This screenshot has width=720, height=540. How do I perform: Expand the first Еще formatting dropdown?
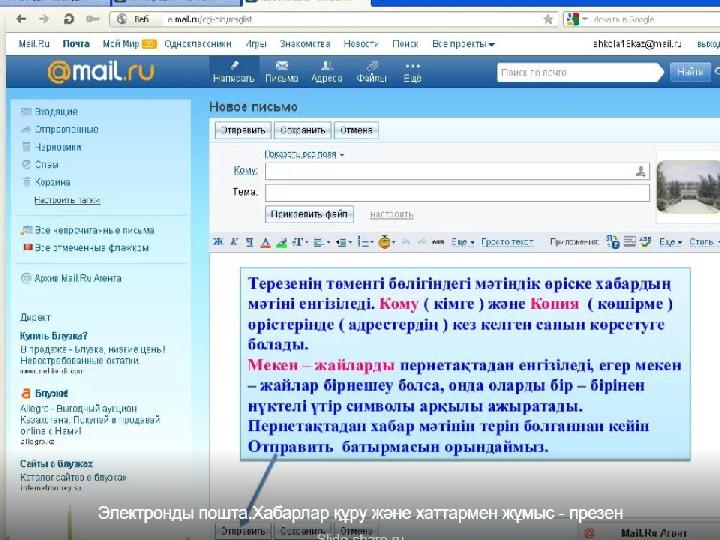(x=462, y=242)
